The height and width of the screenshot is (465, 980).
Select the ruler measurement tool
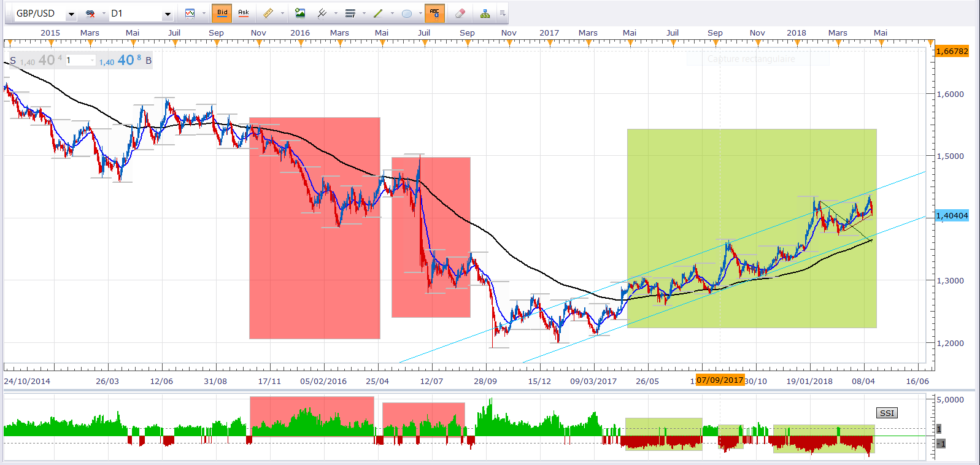(x=268, y=13)
